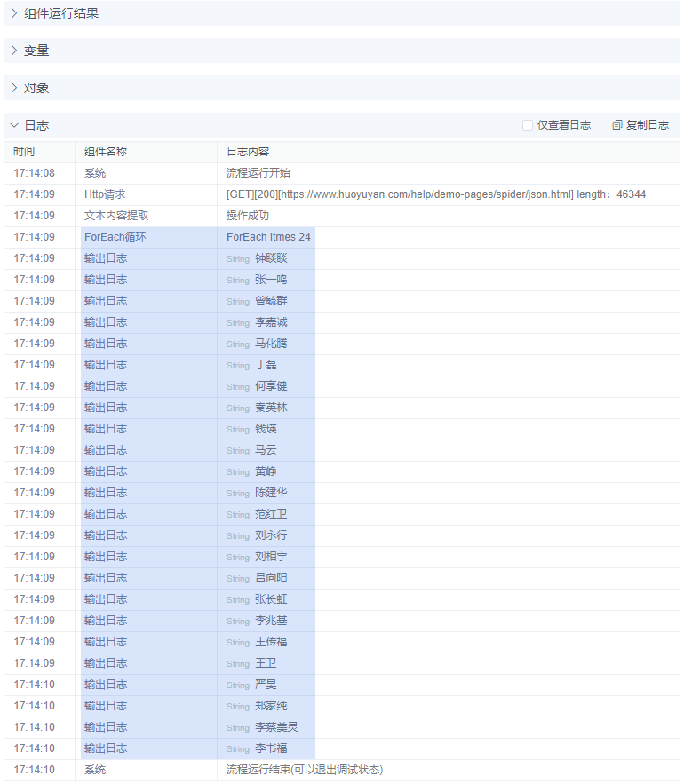Select the 文本内容提取 row name

click(116, 216)
